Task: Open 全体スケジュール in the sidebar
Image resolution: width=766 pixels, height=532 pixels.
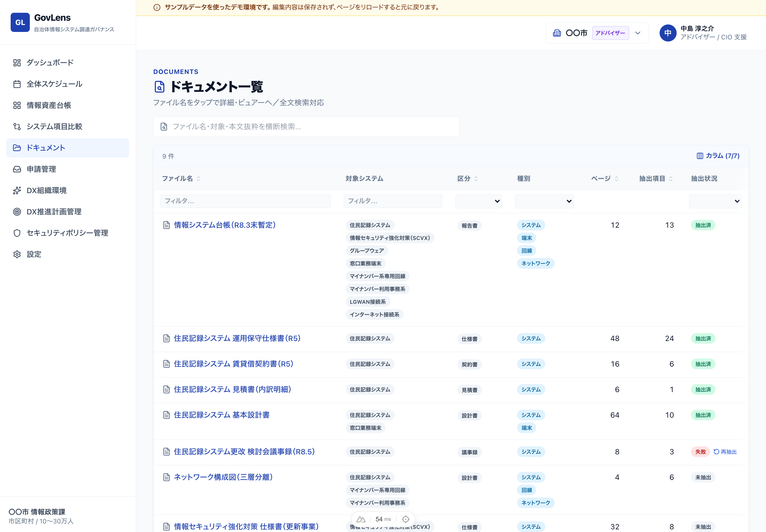Action: pos(68,84)
